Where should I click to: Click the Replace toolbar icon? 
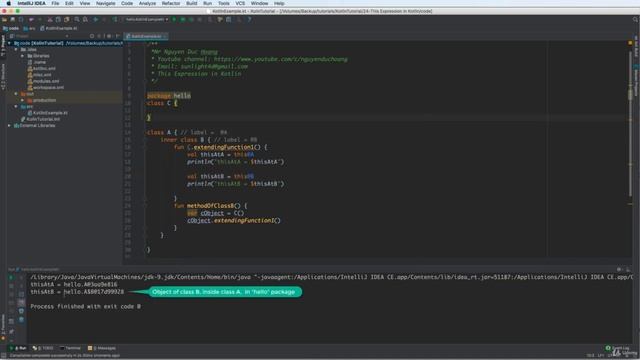coord(85,19)
